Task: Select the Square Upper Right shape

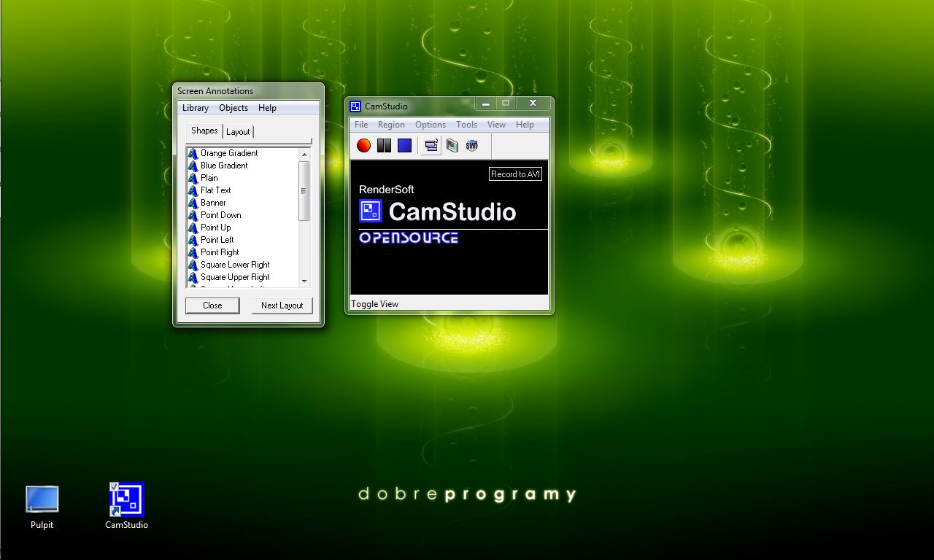Action: [x=235, y=277]
